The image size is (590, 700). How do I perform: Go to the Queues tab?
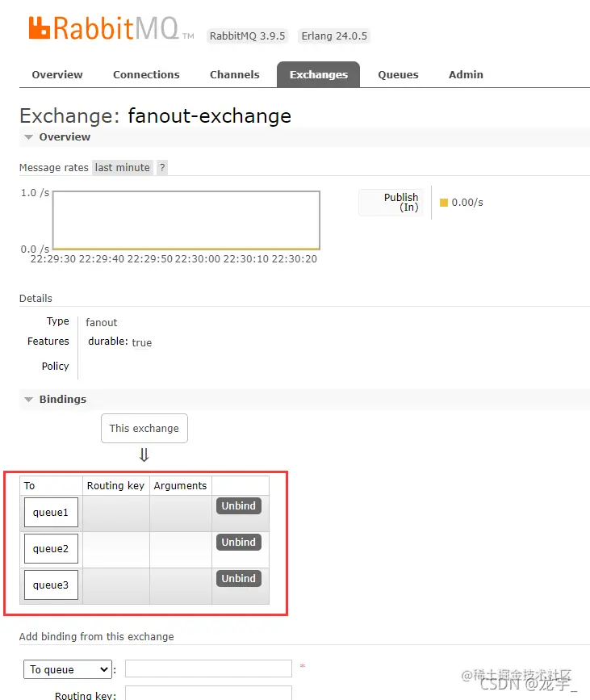click(x=398, y=74)
